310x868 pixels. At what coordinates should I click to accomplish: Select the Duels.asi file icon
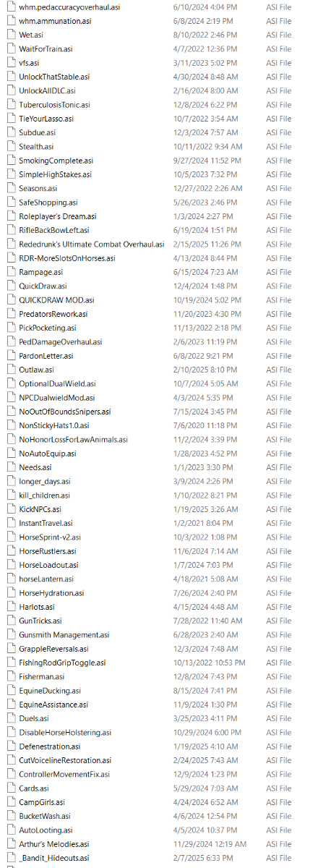pyautogui.click(x=11, y=718)
